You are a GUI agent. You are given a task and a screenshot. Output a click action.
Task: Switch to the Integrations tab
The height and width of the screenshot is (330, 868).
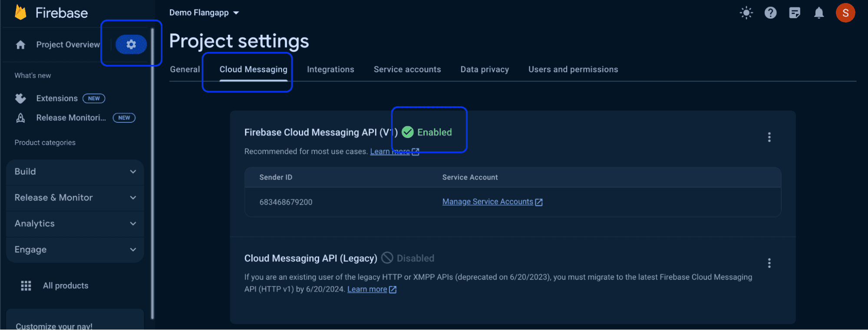coord(330,69)
